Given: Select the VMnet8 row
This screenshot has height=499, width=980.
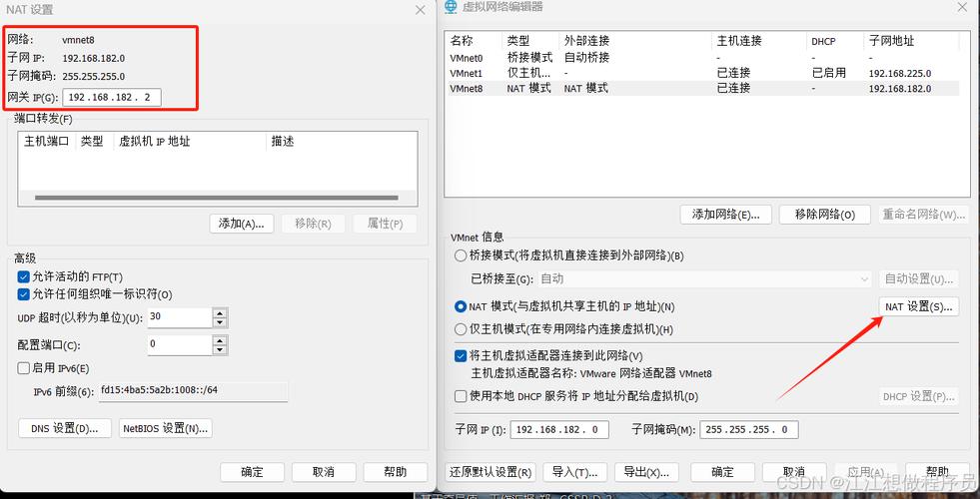Looking at the screenshot, I should (701, 89).
